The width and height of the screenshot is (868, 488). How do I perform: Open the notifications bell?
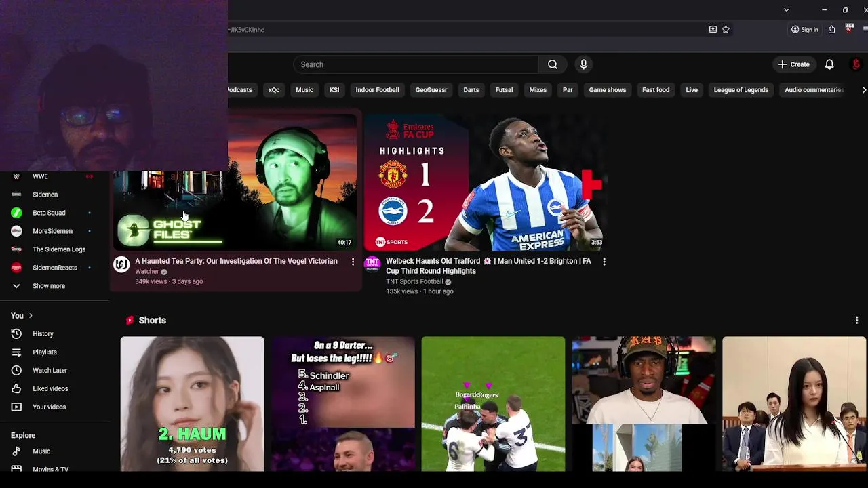(x=829, y=64)
